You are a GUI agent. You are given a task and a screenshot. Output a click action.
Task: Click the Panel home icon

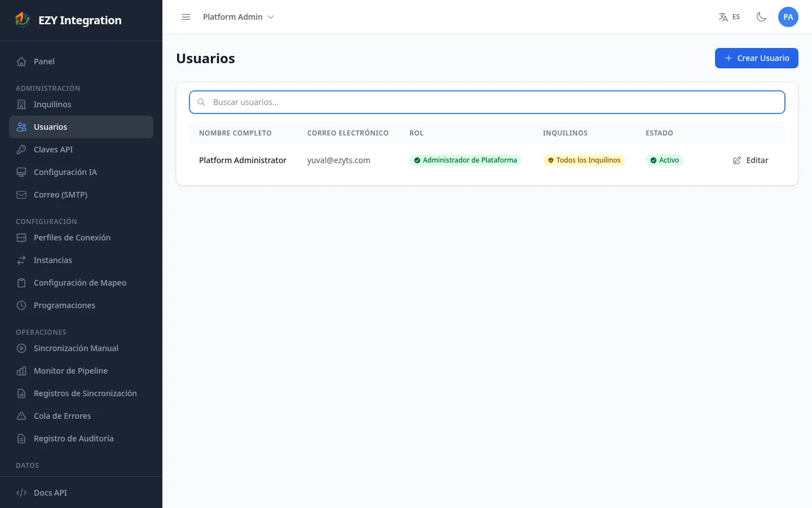pyautogui.click(x=21, y=62)
